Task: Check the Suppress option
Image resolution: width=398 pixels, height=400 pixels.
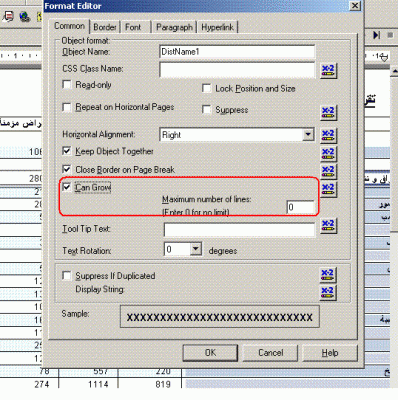Action: tap(207, 110)
